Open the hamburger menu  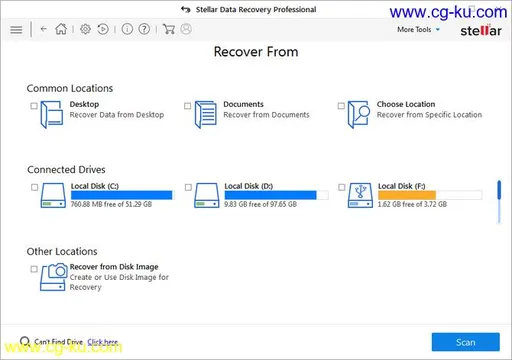pos(16,30)
